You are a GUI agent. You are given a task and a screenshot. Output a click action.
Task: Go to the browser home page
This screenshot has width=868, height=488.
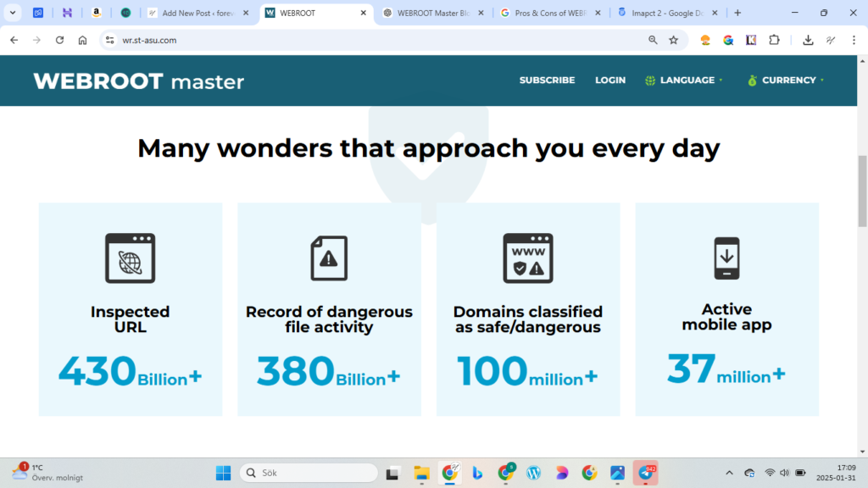(82, 40)
